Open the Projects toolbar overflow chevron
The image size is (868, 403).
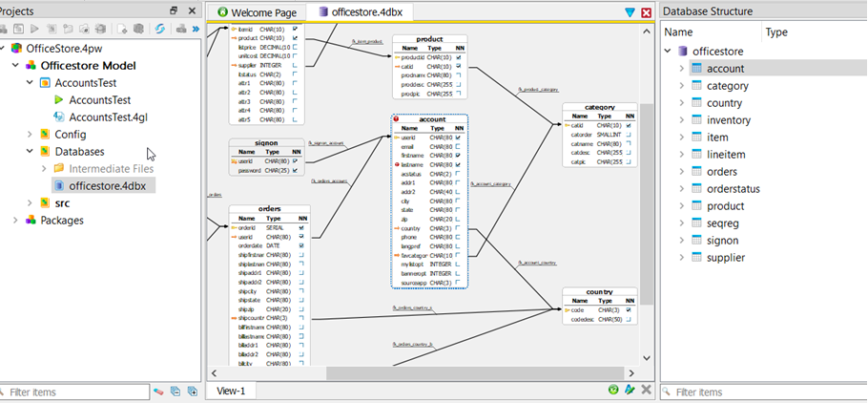pyautogui.click(x=196, y=30)
